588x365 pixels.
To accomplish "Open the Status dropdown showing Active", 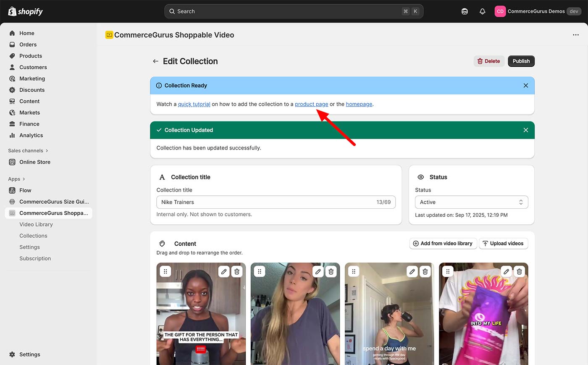I will click(x=471, y=202).
